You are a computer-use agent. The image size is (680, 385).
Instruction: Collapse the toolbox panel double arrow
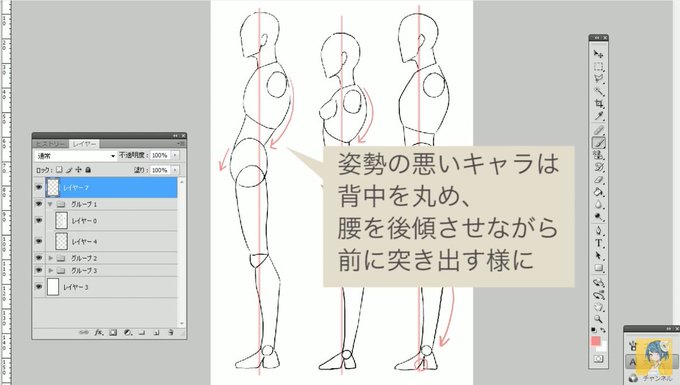coord(597,38)
